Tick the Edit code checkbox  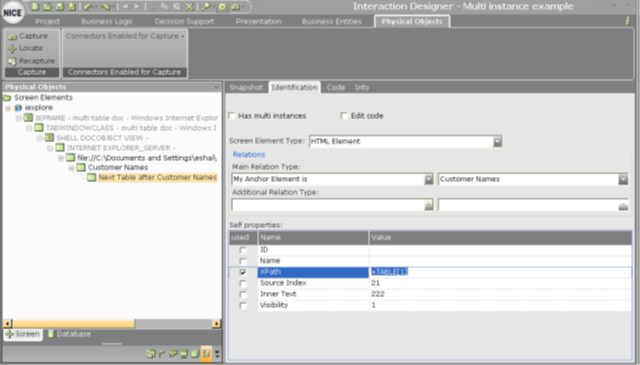tap(344, 116)
